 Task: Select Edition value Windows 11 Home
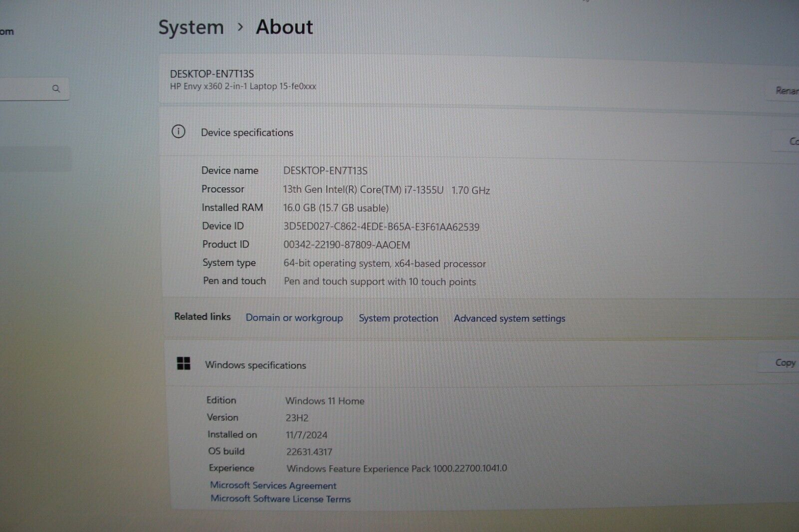tap(325, 401)
